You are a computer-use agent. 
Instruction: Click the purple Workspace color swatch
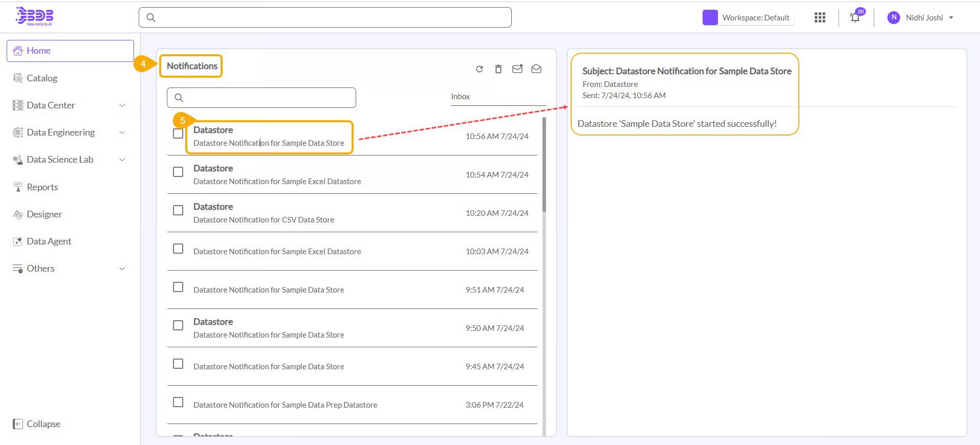pyautogui.click(x=710, y=17)
